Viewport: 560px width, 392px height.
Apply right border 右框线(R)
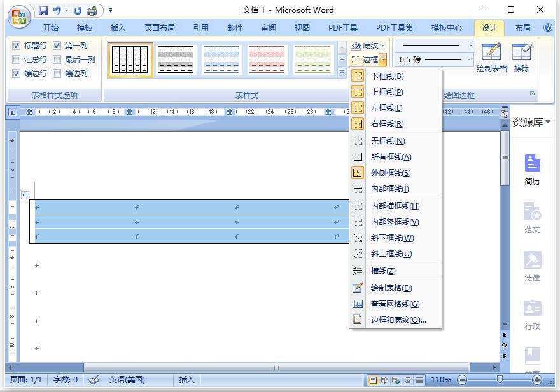click(x=395, y=124)
